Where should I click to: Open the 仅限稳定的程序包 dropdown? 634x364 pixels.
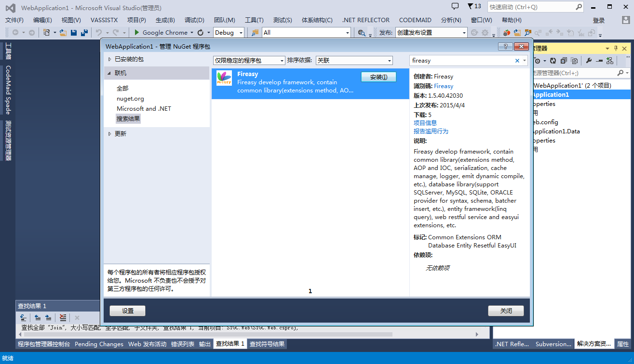pos(249,61)
